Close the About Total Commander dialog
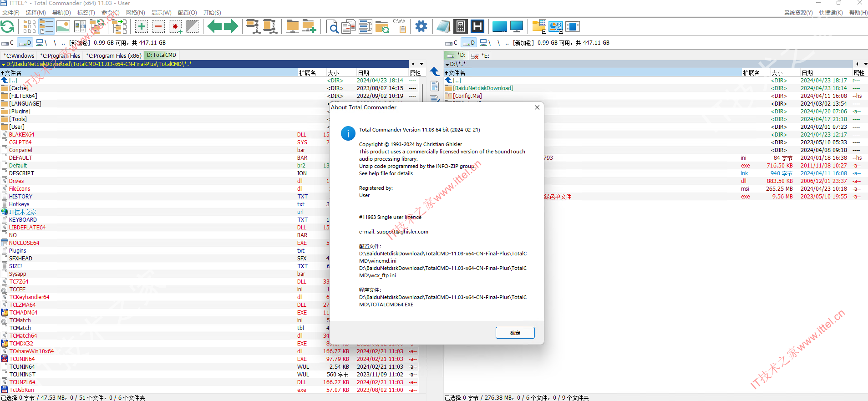Viewport: 868px width, 401px height. pos(537,107)
